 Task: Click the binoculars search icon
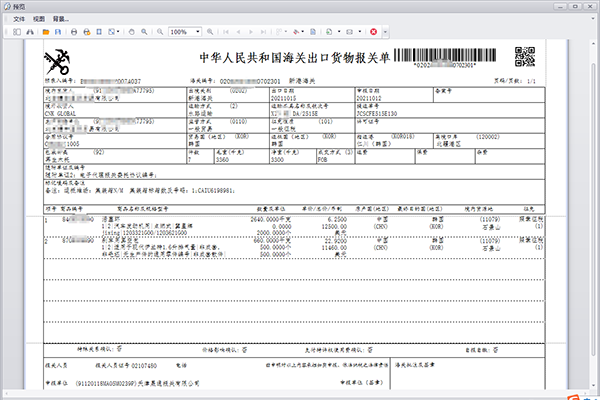tap(30, 32)
